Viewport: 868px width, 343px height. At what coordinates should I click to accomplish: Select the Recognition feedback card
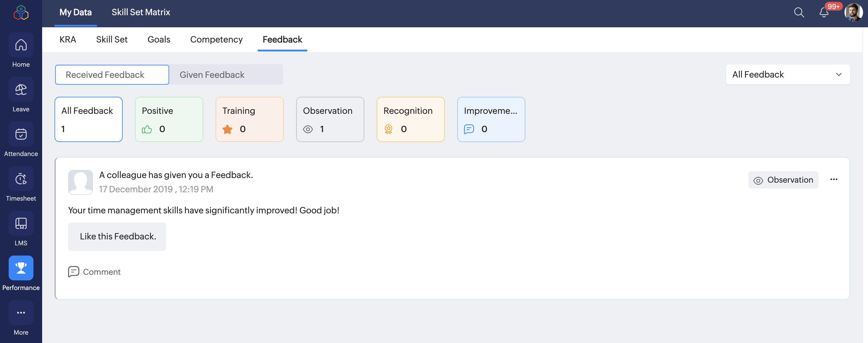410,119
